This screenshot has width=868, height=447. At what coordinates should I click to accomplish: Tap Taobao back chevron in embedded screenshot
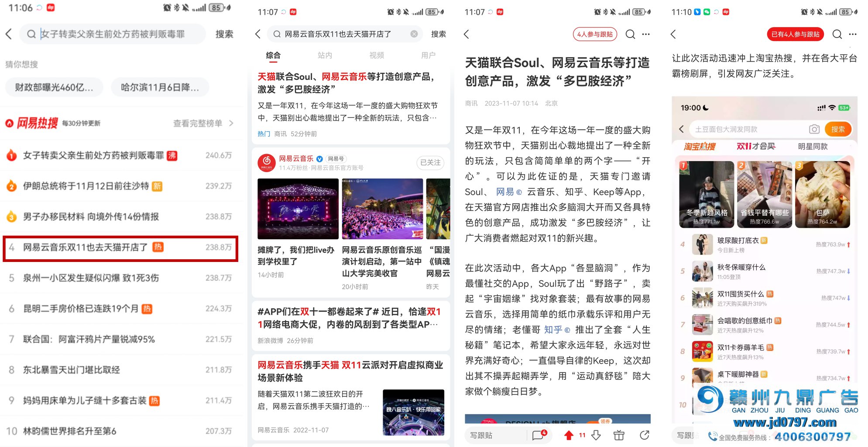tap(681, 129)
